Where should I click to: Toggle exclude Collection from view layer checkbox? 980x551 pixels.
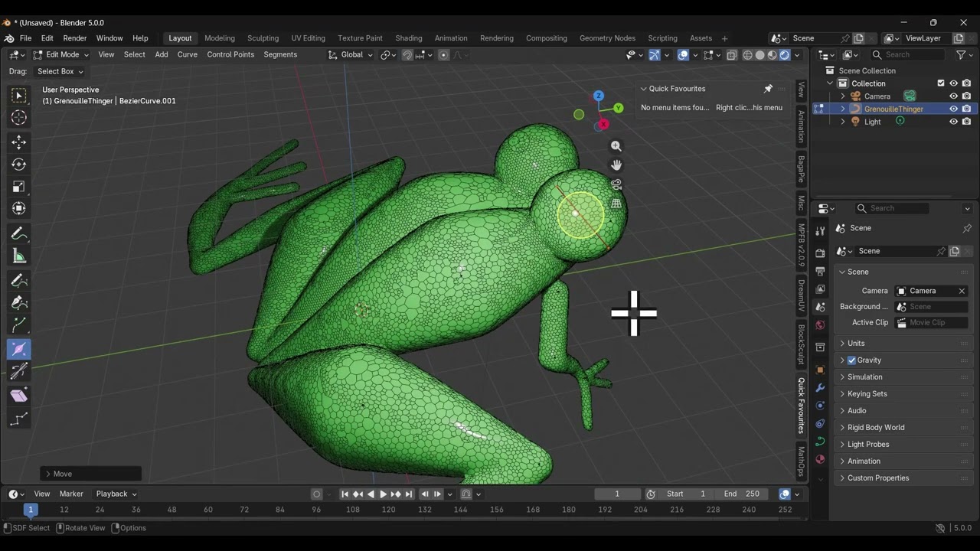[x=941, y=83]
